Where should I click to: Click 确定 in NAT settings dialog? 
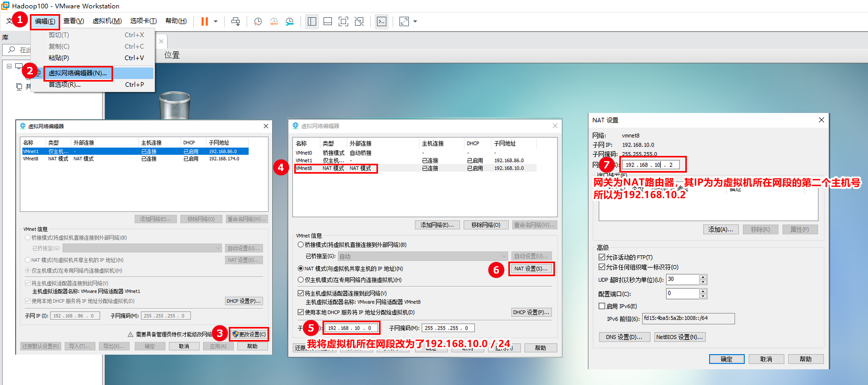(726, 359)
